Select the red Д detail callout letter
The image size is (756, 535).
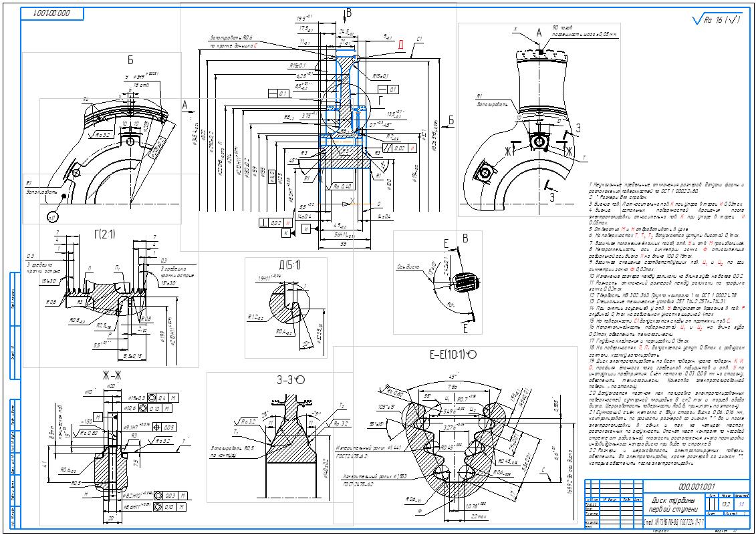(x=401, y=45)
